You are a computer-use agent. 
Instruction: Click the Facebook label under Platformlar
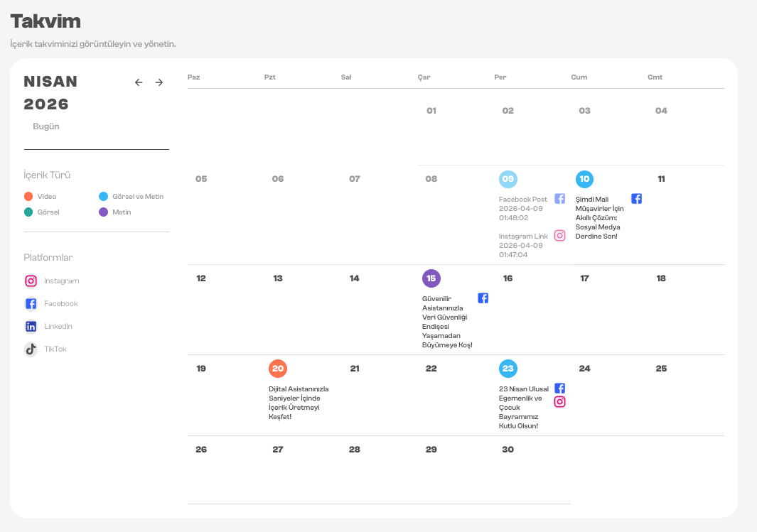[61, 303]
